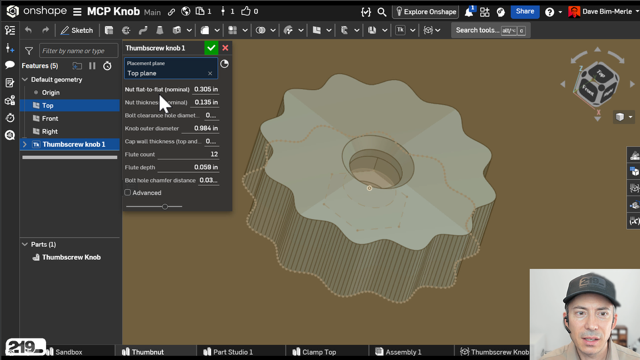The height and width of the screenshot is (360, 640).
Task: Open the variable table braces icon
Action: (x=366, y=12)
